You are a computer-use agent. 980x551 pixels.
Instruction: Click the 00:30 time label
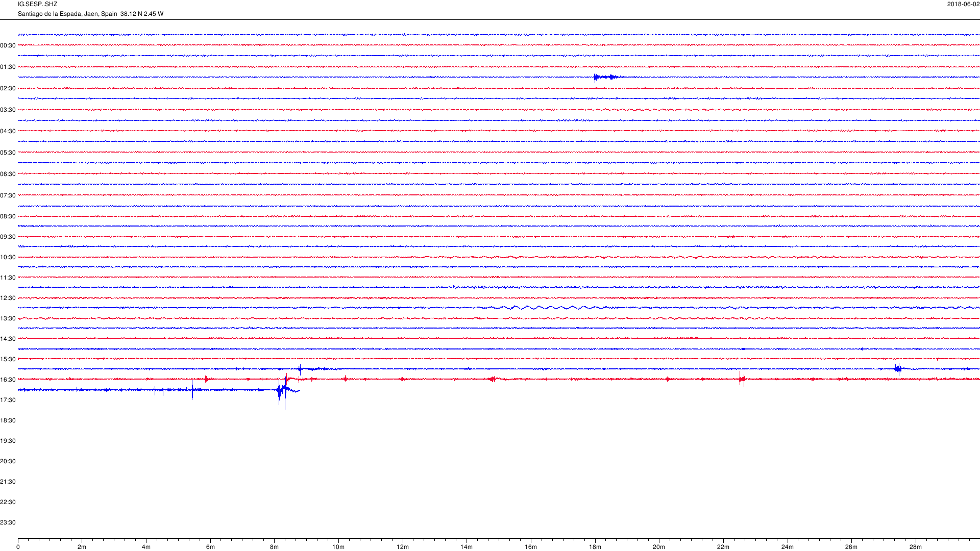pyautogui.click(x=8, y=45)
